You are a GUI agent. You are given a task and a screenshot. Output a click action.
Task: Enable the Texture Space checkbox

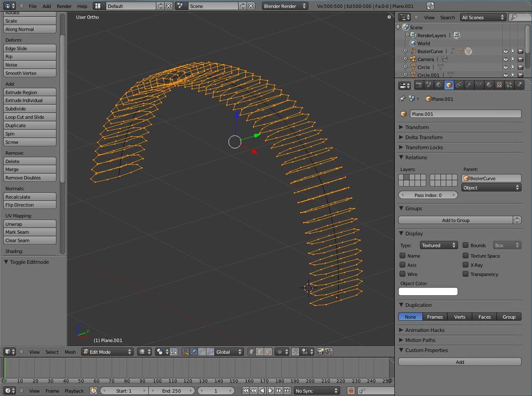pyautogui.click(x=465, y=256)
